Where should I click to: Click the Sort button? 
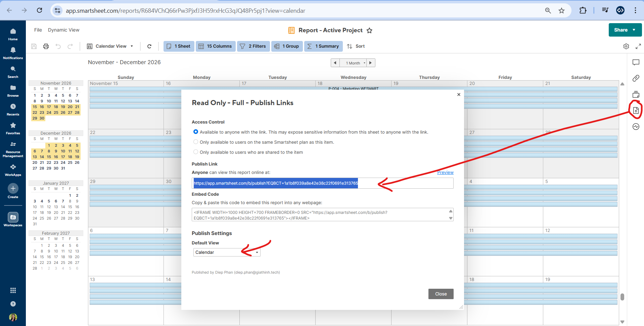(x=356, y=46)
